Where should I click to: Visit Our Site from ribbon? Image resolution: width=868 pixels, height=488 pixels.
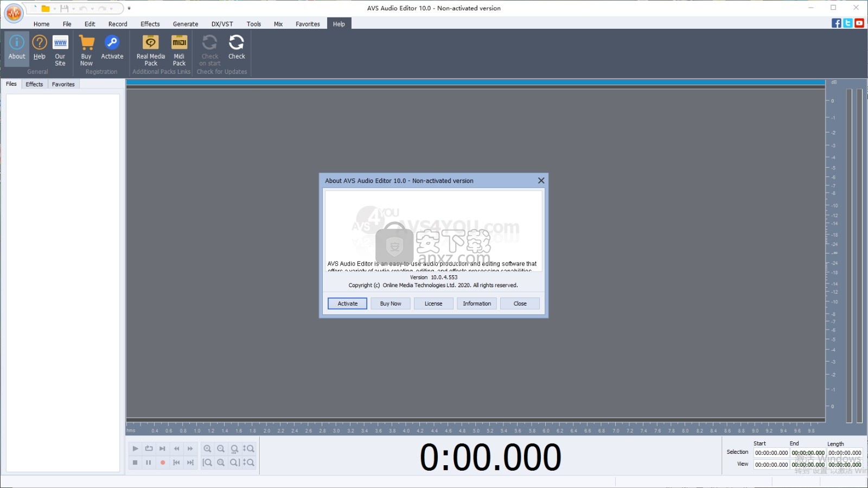click(60, 50)
